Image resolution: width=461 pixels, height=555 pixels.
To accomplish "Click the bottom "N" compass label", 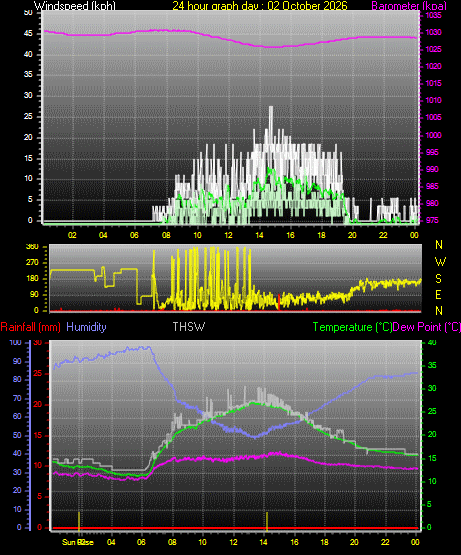I will pos(439,311).
